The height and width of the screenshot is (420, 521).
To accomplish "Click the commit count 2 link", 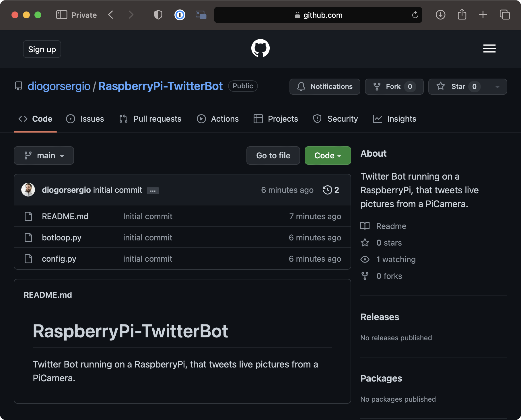I will pos(337,190).
